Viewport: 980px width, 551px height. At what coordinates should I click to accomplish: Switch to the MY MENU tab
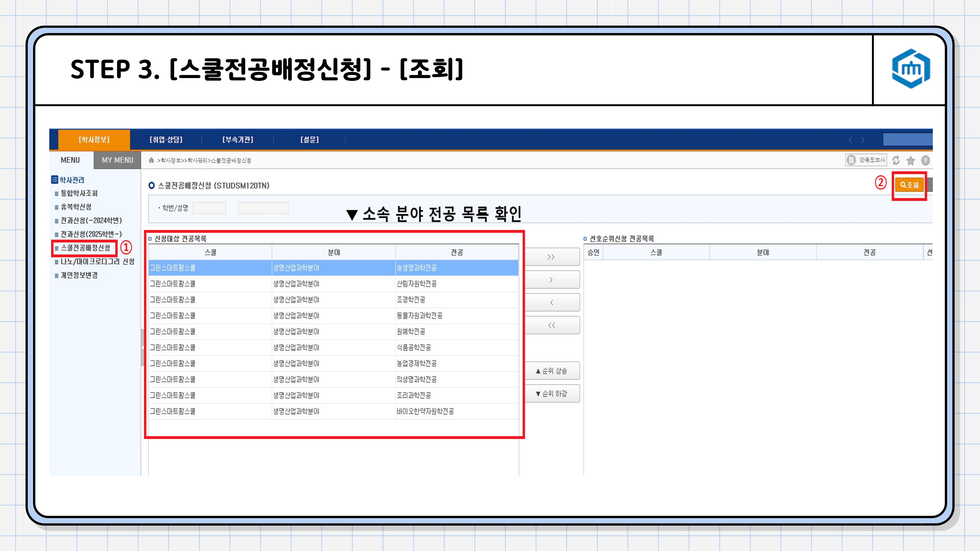(117, 160)
